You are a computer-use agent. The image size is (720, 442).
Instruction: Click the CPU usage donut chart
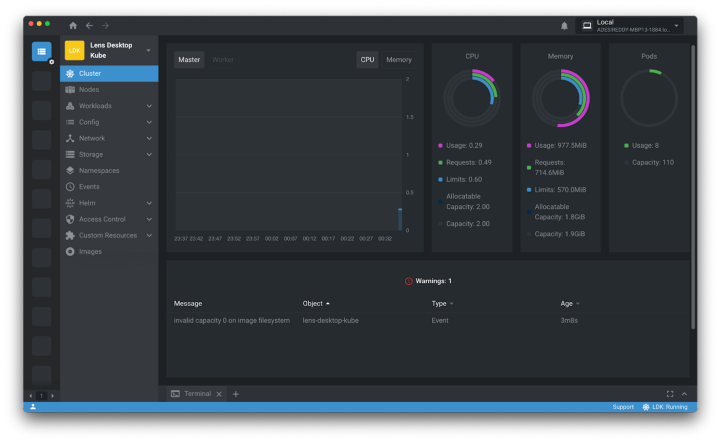click(x=472, y=97)
